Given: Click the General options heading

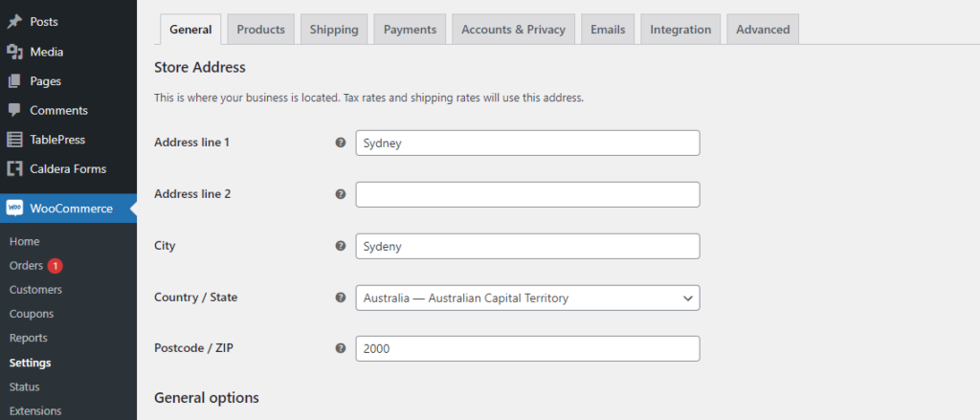Looking at the screenshot, I should pyautogui.click(x=207, y=398).
